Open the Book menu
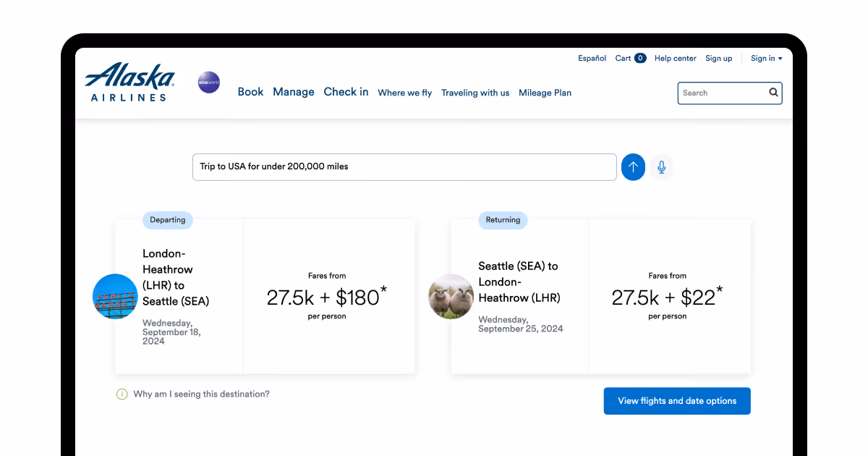Screen dimensions: 868x456 pos(250,92)
